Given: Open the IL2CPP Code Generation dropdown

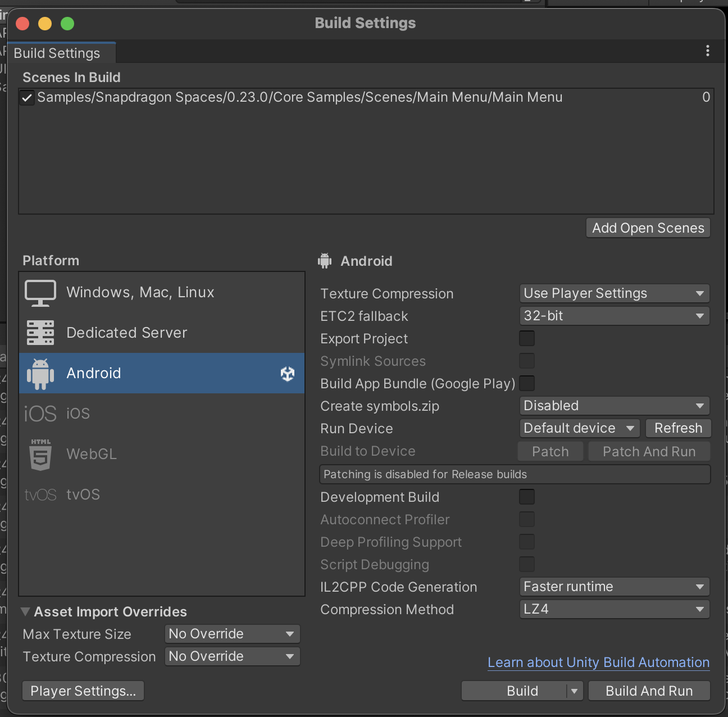Looking at the screenshot, I should [x=615, y=587].
